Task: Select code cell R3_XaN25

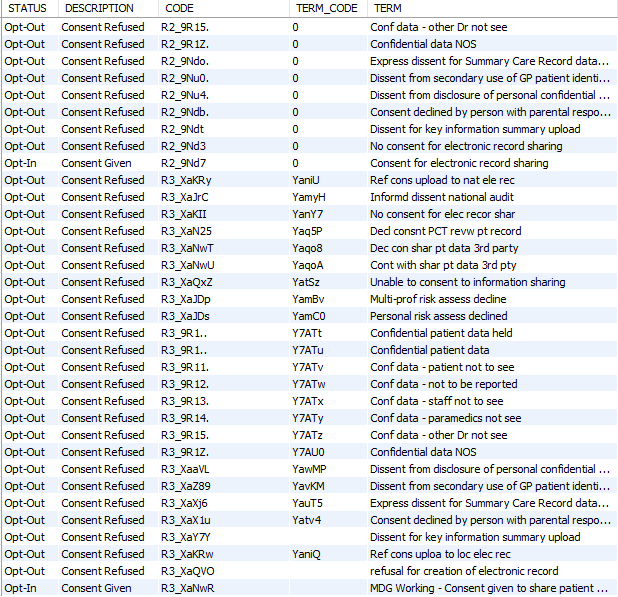Action: 186,231
